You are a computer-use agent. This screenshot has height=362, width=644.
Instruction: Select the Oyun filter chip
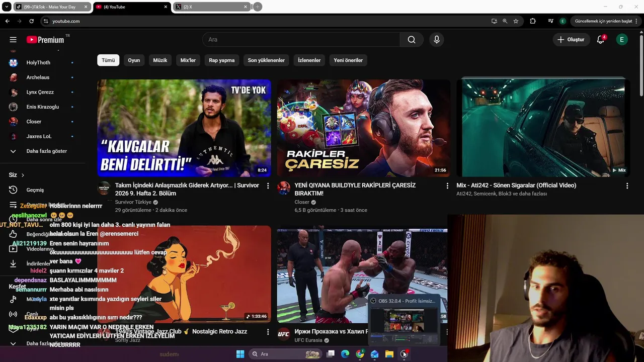tap(134, 60)
